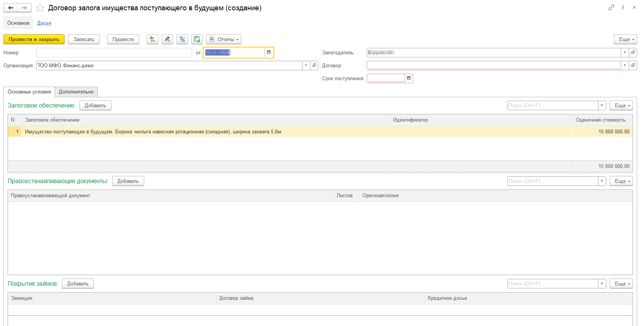Close the document form with X

coord(634,7)
